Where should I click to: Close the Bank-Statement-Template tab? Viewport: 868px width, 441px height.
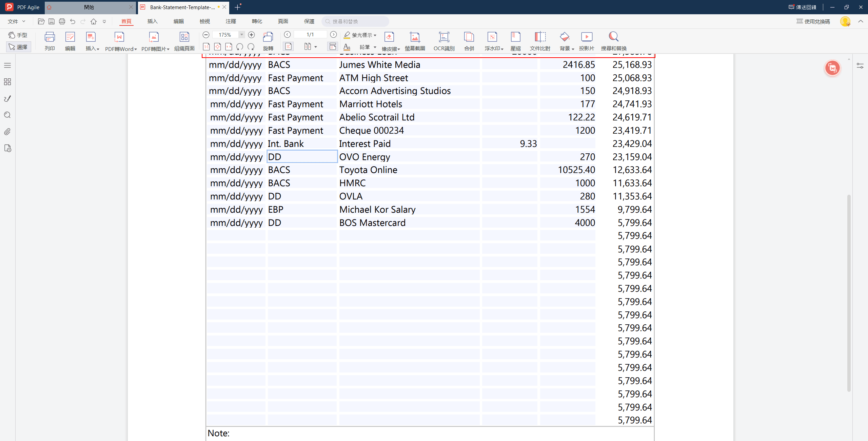click(224, 7)
